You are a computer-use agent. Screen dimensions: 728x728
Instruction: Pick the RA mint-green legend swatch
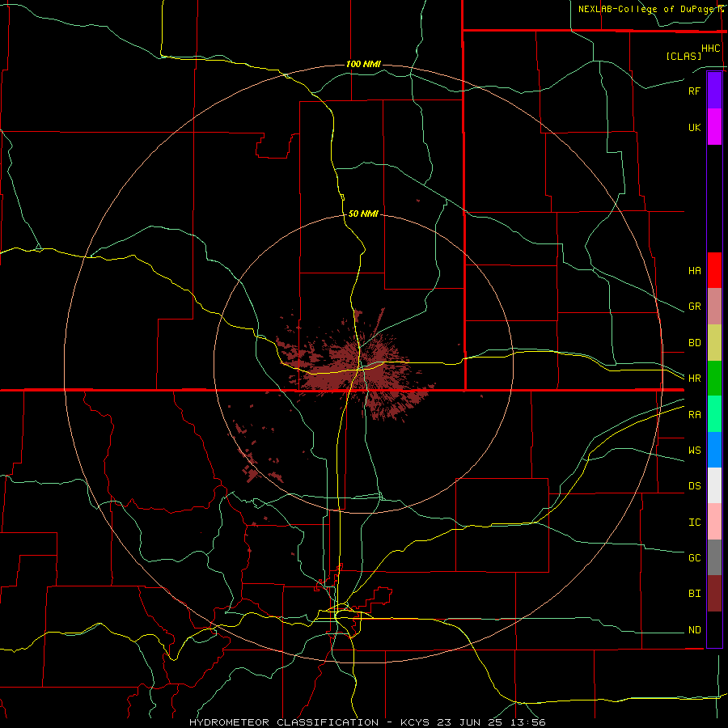tap(714, 414)
